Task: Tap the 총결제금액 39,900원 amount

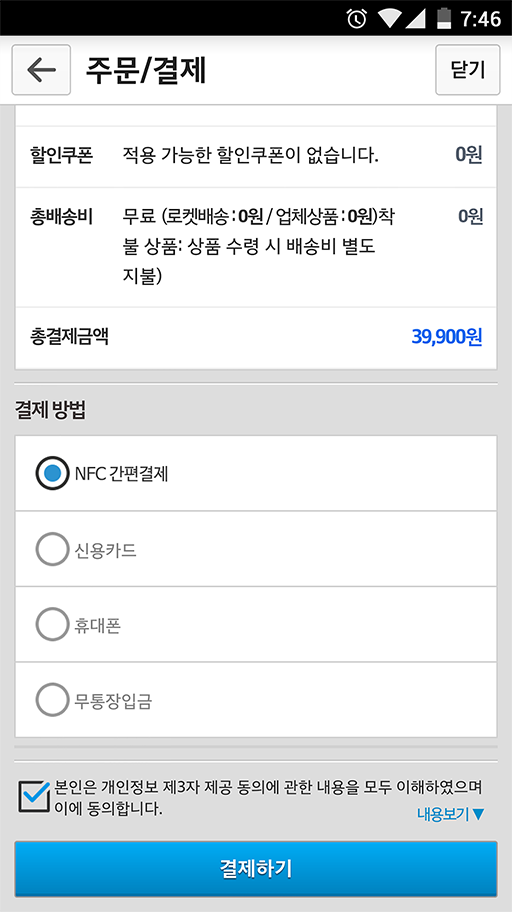Action: coord(447,337)
